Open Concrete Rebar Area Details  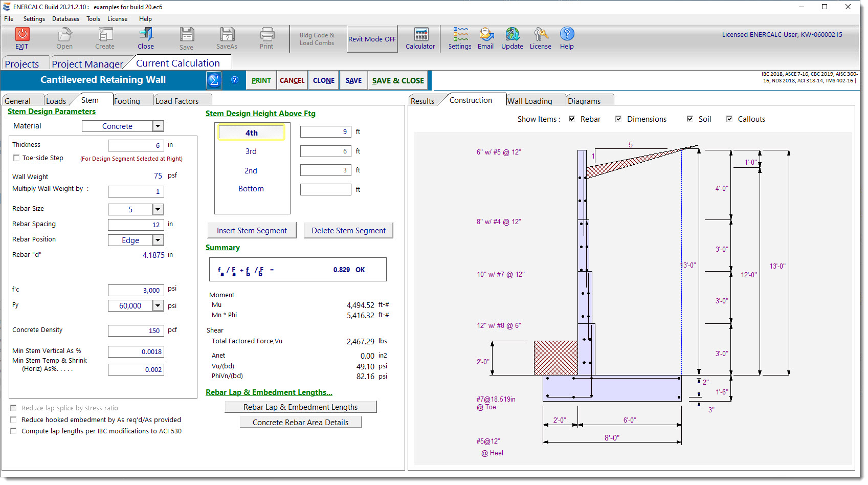click(x=301, y=422)
